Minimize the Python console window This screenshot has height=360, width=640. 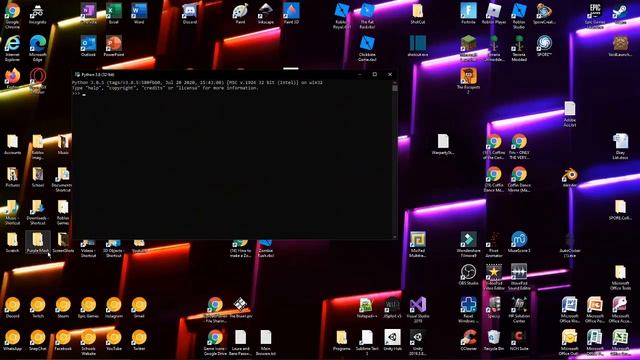tap(360, 74)
